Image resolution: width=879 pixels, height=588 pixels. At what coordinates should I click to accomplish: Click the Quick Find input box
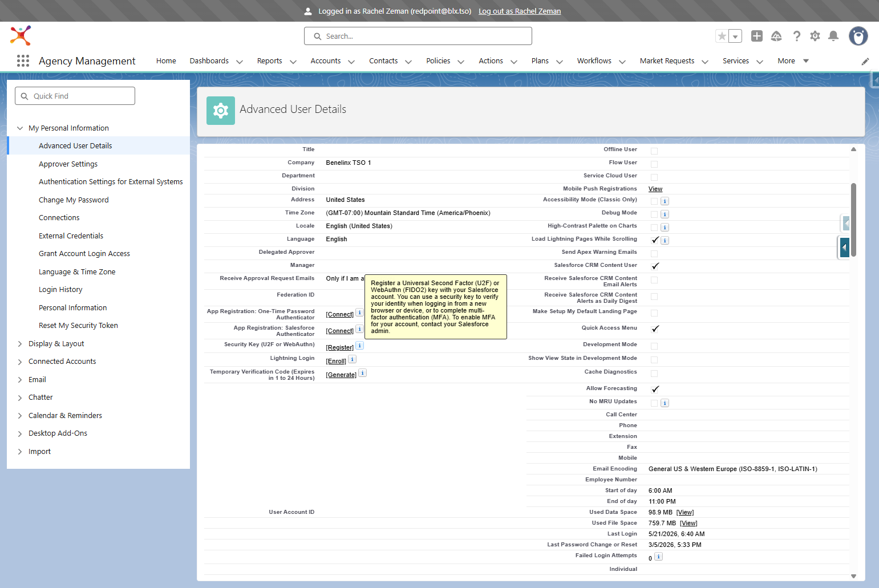(75, 96)
